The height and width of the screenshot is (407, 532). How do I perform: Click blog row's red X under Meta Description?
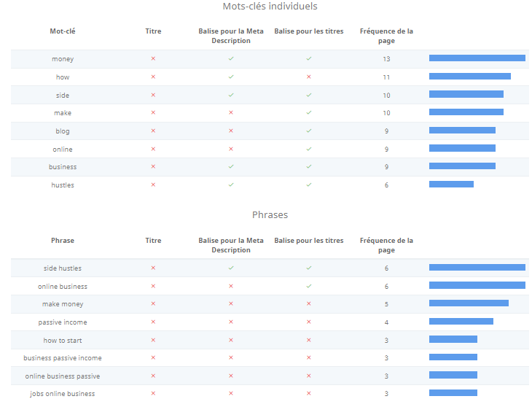(230, 131)
